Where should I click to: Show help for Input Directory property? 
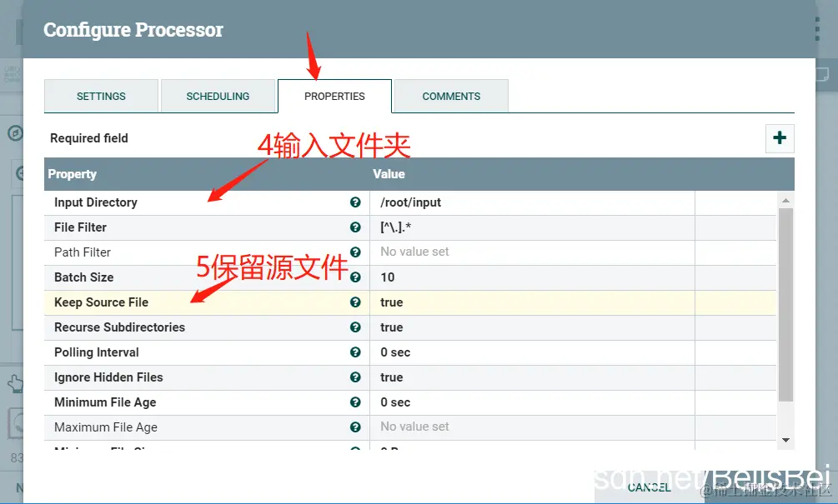[355, 202]
